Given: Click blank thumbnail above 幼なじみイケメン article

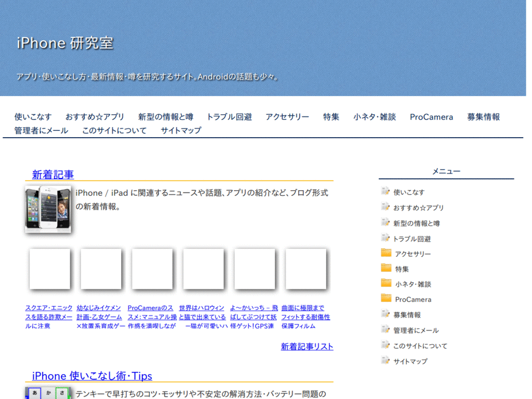Looking at the screenshot, I should 101,269.
